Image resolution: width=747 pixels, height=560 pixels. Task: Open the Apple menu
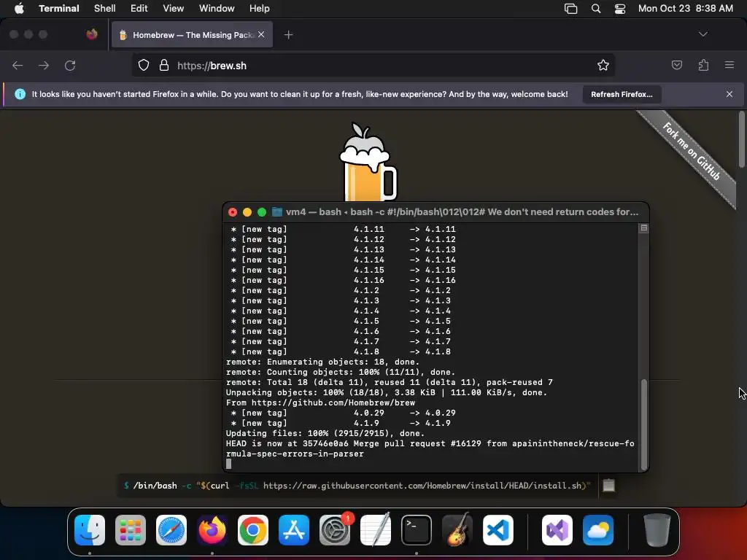coord(19,8)
